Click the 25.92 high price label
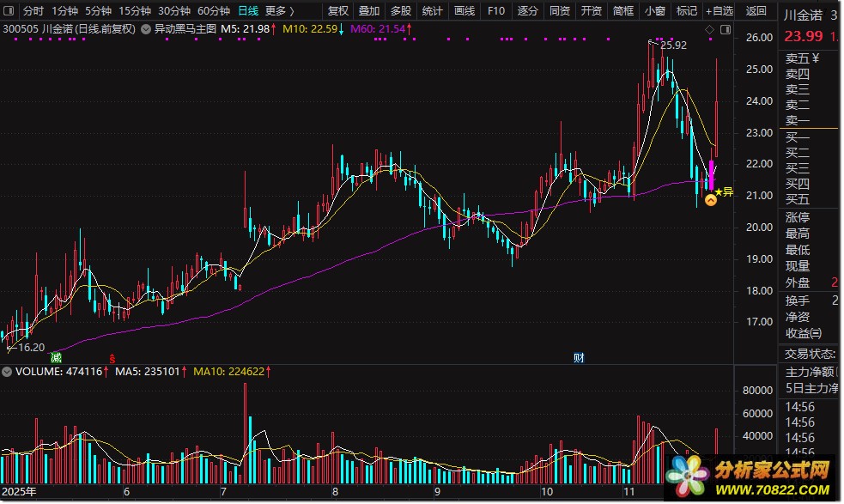This screenshot has height=504, width=844. [673, 46]
